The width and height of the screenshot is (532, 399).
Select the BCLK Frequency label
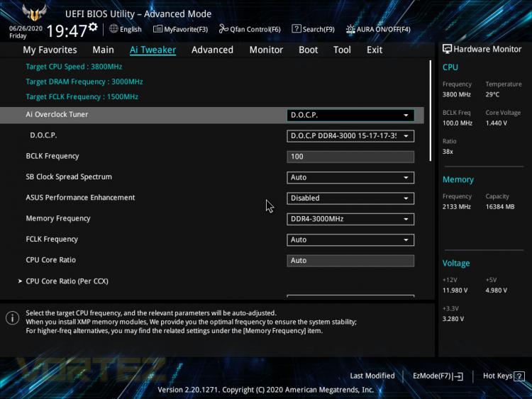click(x=52, y=156)
